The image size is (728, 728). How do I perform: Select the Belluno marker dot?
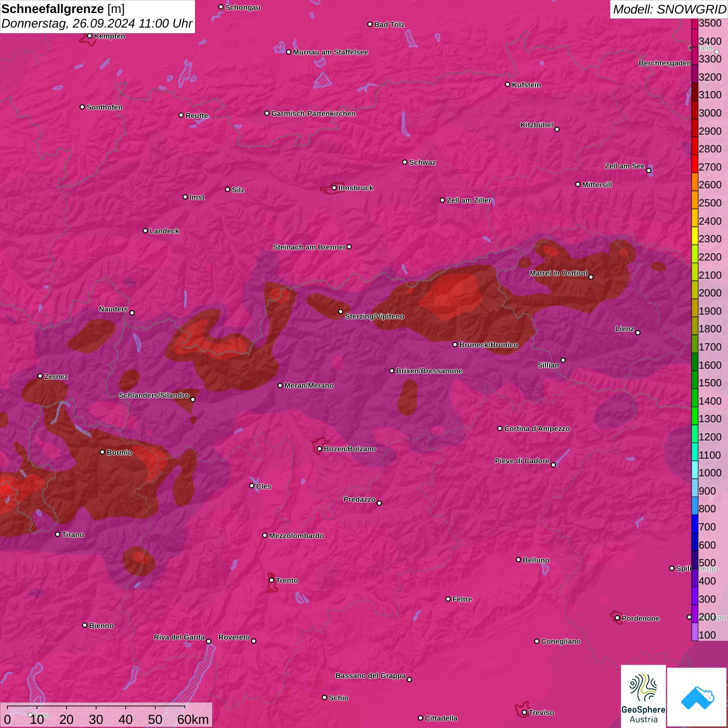(518, 560)
